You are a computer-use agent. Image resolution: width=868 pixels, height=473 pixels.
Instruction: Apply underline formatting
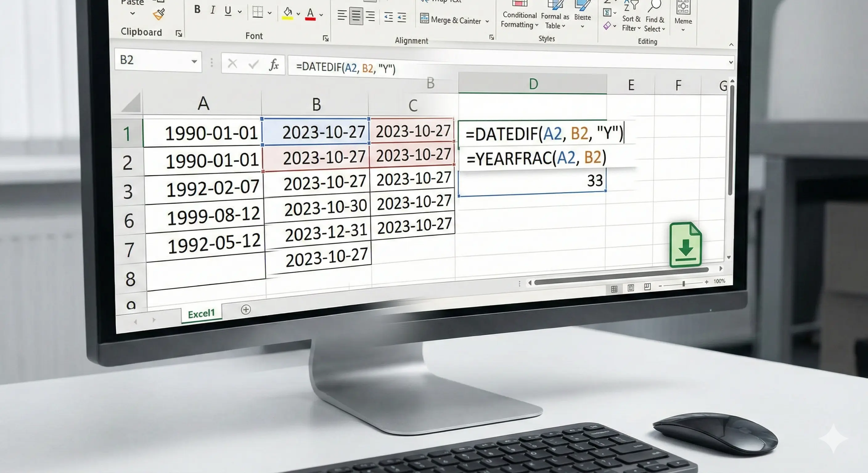tap(227, 11)
